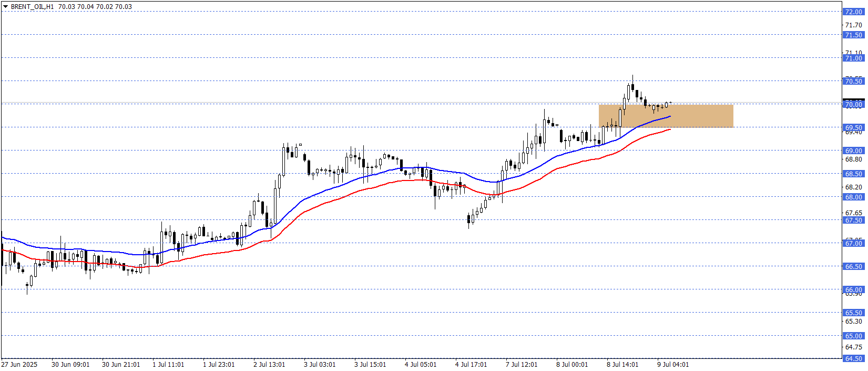868x371 pixels.
Task: Click the 9 Jul 04:01 time label
Action: coord(673,364)
